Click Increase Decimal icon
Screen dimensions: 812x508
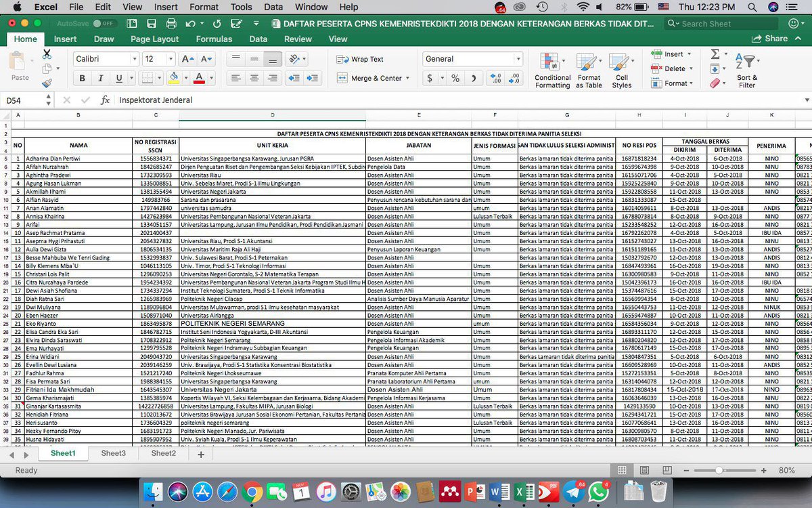click(x=497, y=78)
